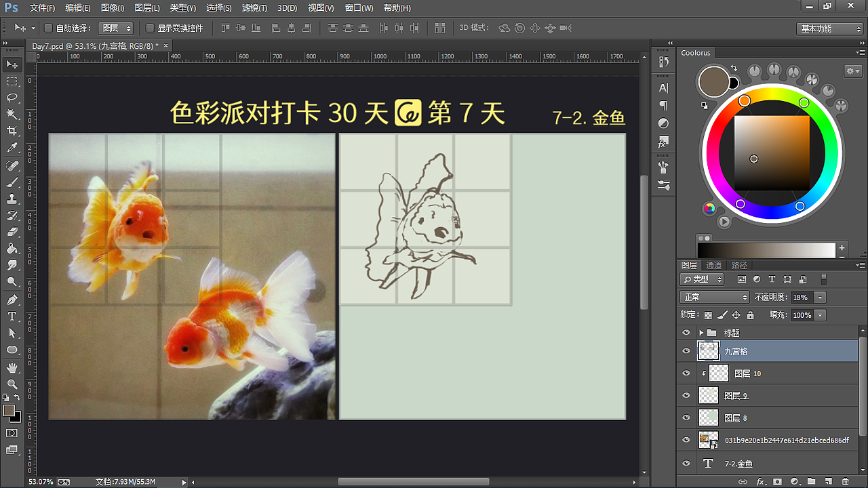
Task: Select the Clone Stamp tool
Action: click(x=12, y=199)
